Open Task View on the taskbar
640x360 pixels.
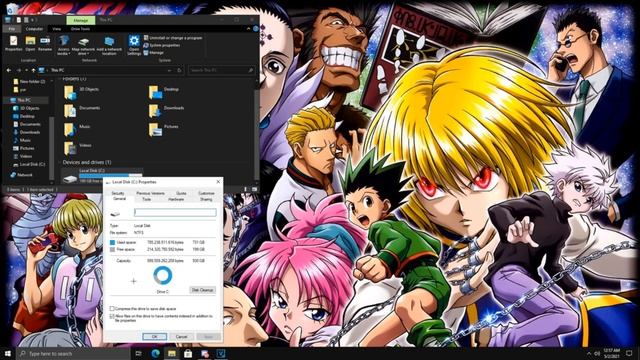[x=138, y=353]
